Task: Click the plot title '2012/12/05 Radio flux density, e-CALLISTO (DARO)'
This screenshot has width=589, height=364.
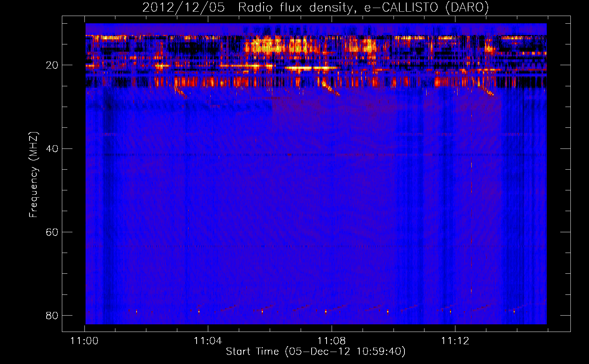Action: (316, 8)
